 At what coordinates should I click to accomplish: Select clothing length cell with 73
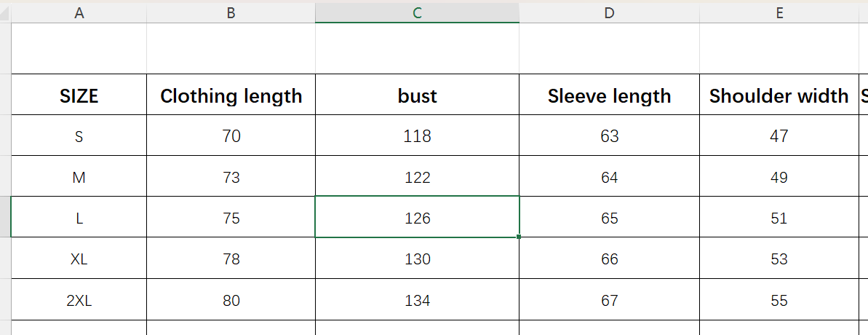coord(231,178)
